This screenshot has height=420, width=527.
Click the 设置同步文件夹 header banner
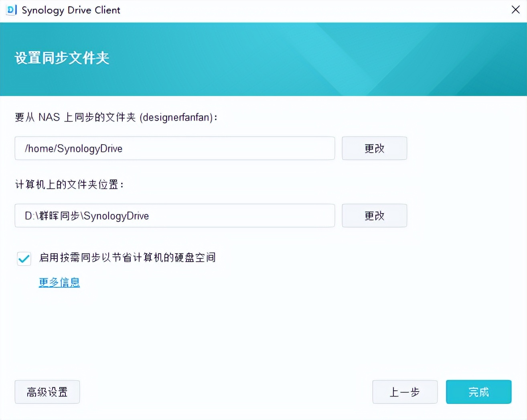[62, 58]
